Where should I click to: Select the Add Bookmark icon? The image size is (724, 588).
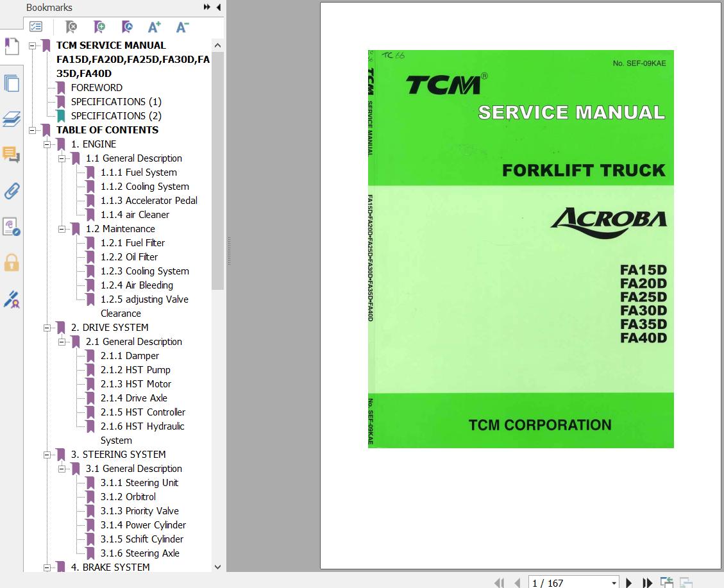(x=99, y=27)
